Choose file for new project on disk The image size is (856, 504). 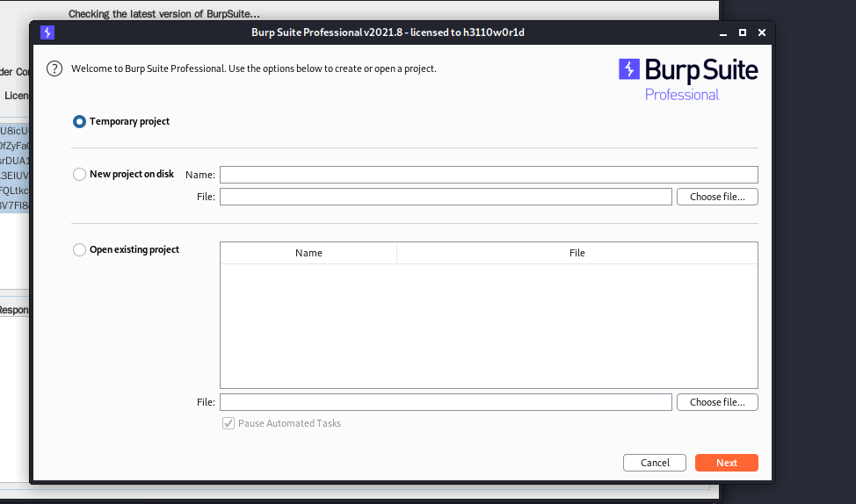(x=717, y=197)
